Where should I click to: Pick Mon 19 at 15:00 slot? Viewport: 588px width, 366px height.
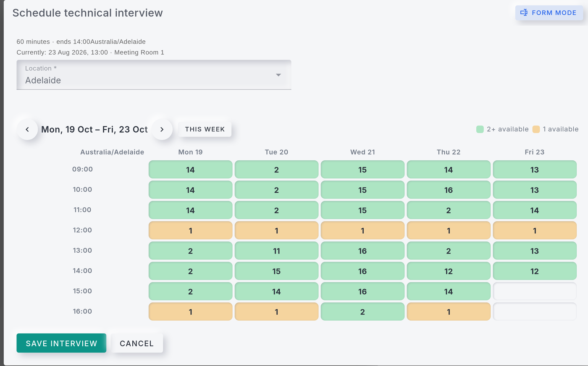[190, 291]
